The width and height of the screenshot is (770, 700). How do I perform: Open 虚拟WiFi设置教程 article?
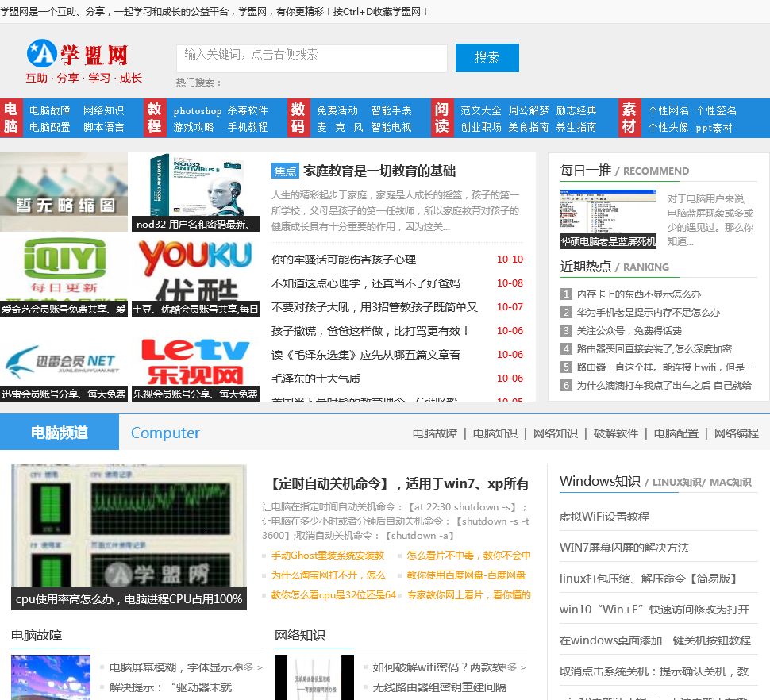click(605, 517)
